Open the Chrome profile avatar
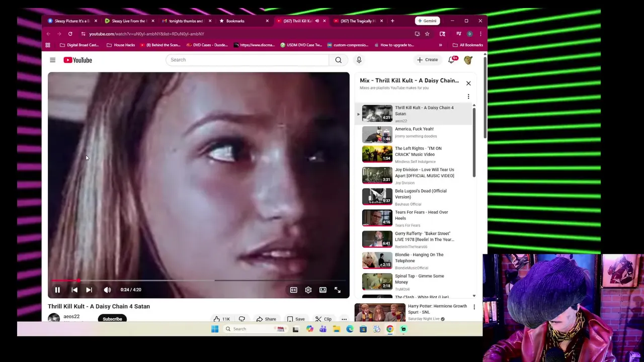The width and height of the screenshot is (644, 362). [x=469, y=34]
